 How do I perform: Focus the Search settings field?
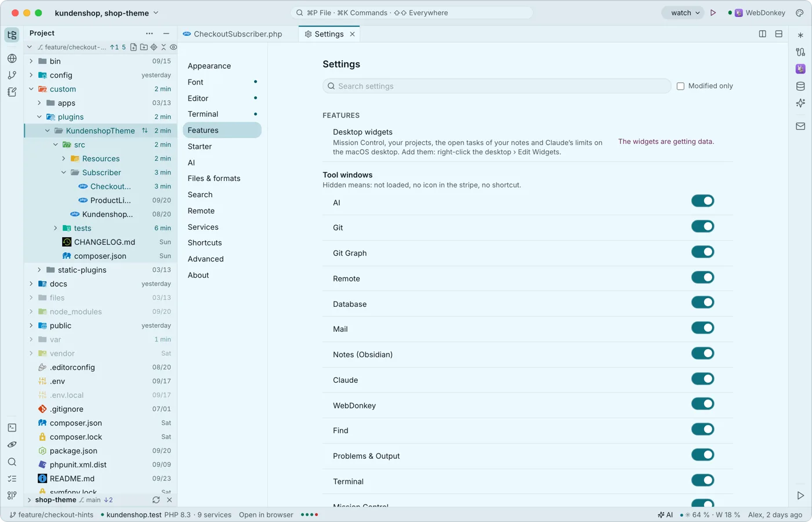496,86
